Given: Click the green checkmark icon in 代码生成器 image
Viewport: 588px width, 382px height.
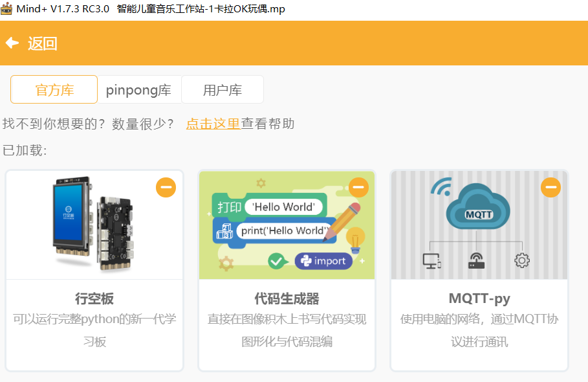Looking at the screenshot, I should coord(278,261).
